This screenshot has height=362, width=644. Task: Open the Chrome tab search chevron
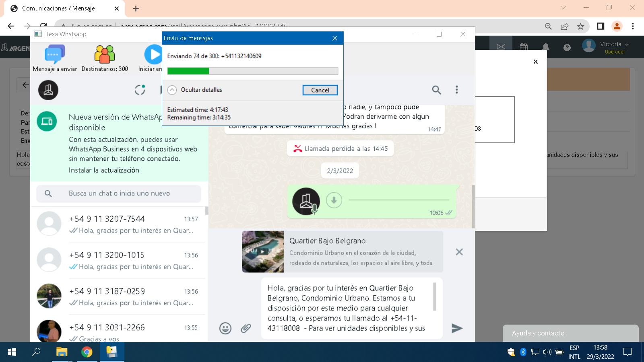[563, 8]
